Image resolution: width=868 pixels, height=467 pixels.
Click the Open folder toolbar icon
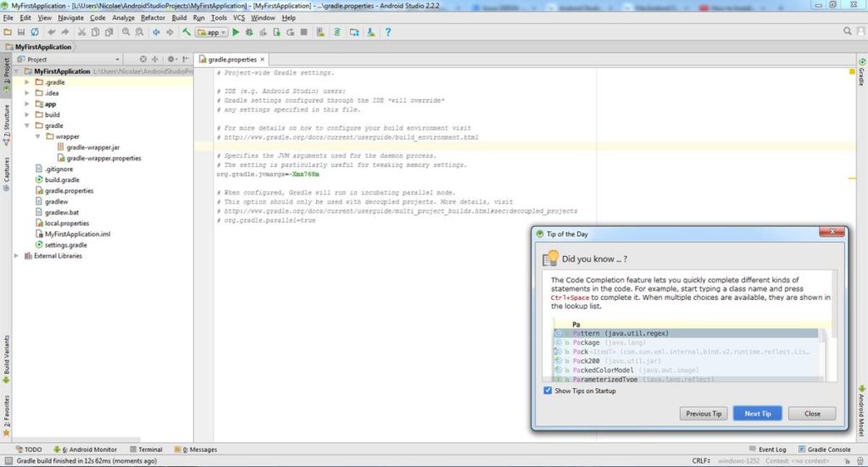8,32
